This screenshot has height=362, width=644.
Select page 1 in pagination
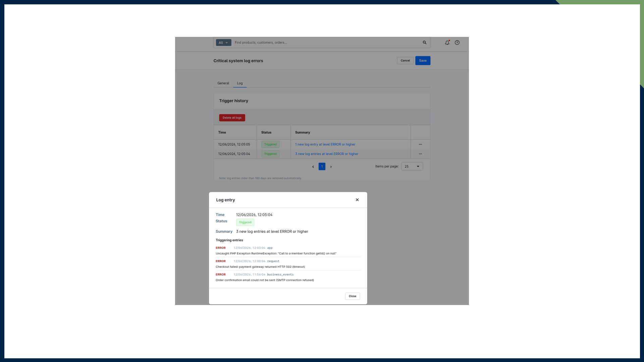click(322, 167)
